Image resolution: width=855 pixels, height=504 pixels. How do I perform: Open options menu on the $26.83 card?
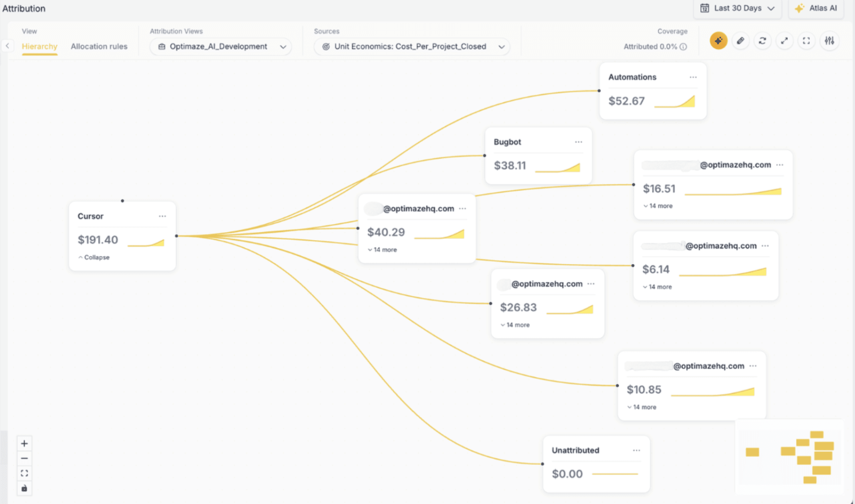coord(591,284)
